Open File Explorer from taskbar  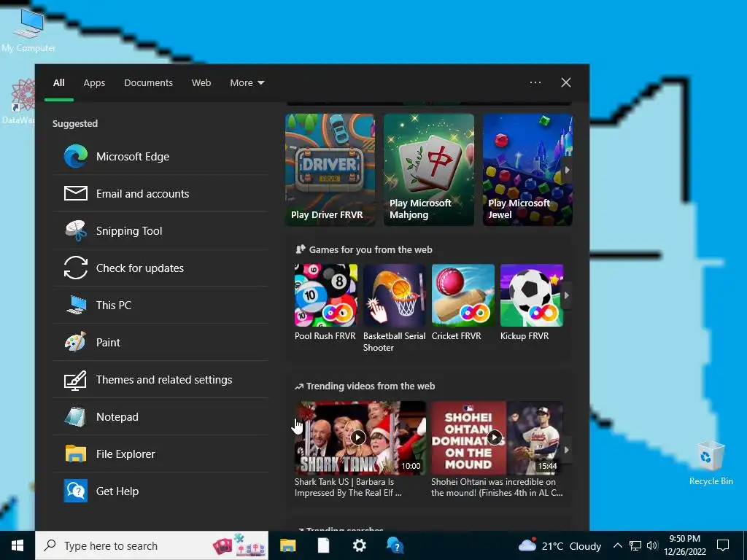pyautogui.click(x=287, y=545)
